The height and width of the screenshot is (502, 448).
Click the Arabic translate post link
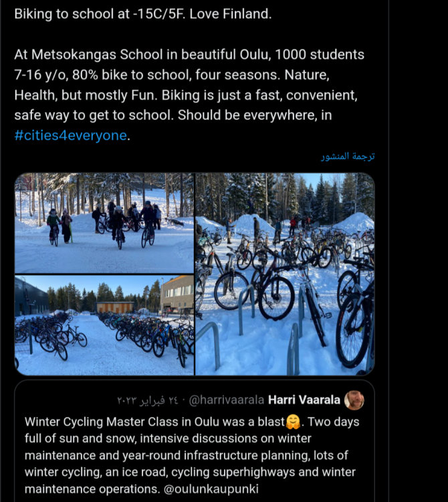click(348, 156)
